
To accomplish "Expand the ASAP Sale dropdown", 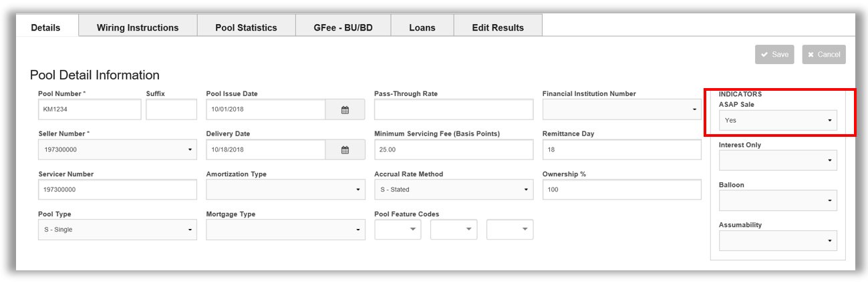I will coord(778,120).
